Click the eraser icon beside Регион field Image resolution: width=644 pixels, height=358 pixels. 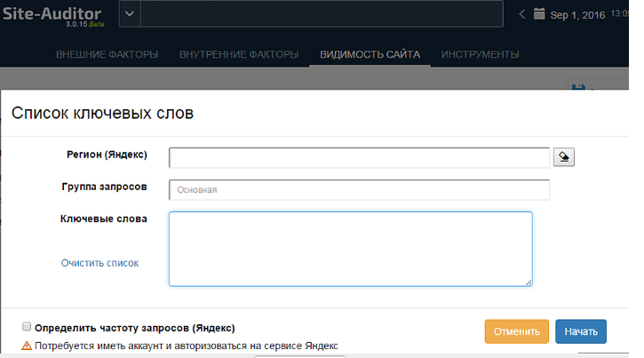564,157
